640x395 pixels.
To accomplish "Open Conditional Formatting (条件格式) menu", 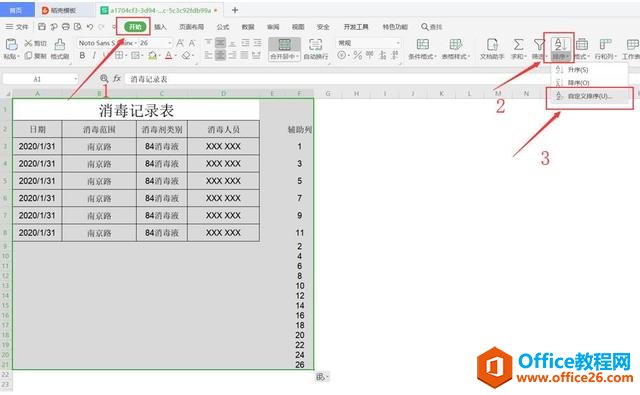I will click(422, 49).
